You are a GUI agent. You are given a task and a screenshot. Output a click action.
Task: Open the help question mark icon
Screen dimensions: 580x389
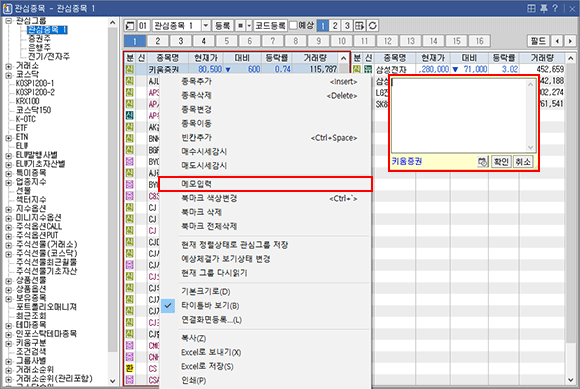(x=555, y=8)
